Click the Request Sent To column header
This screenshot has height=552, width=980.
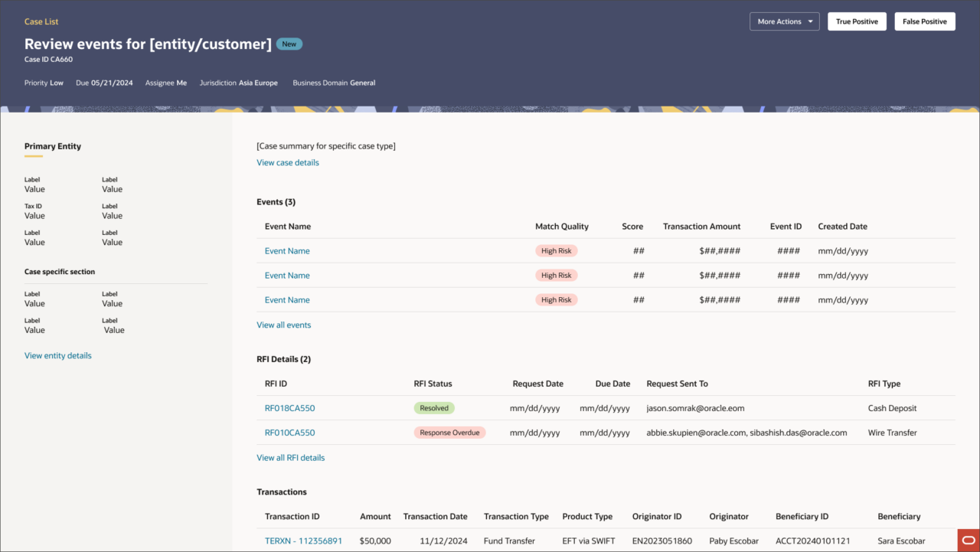pyautogui.click(x=678, y=384)
